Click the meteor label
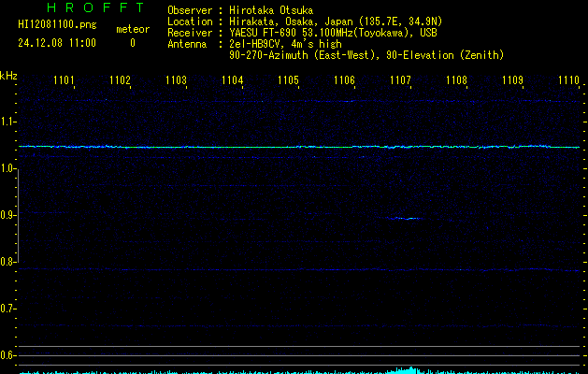 tap(133, 29)
